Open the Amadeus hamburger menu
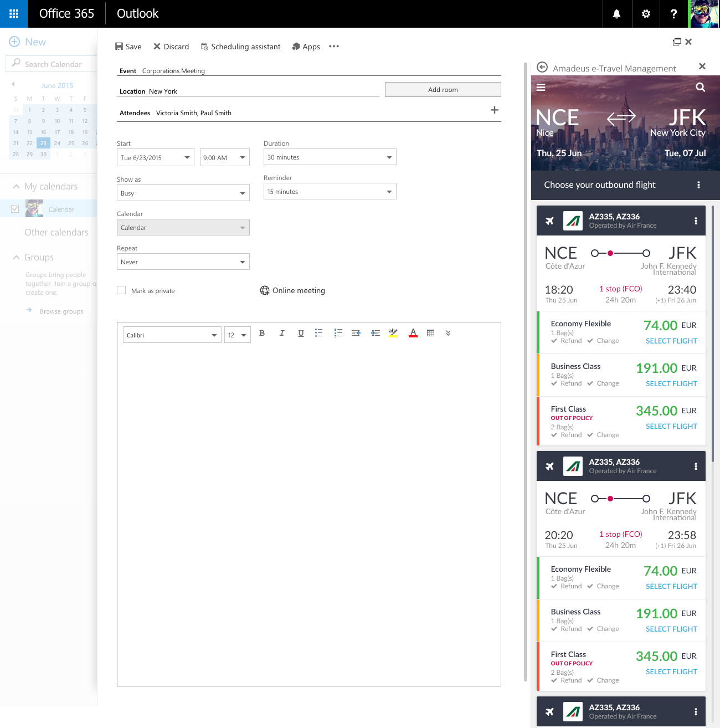Screen dimensions: 720x728 click(541, 87)
